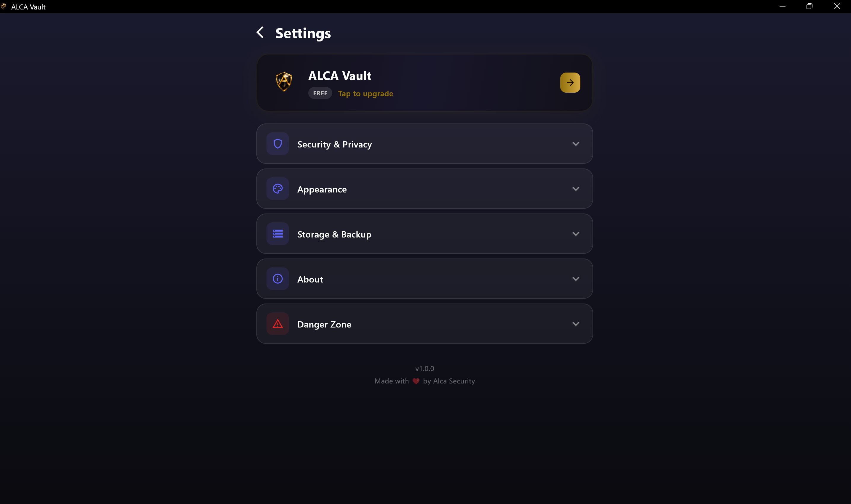Expand the Danger Zone chevron

pyautogui.click(x=575, y=324)
